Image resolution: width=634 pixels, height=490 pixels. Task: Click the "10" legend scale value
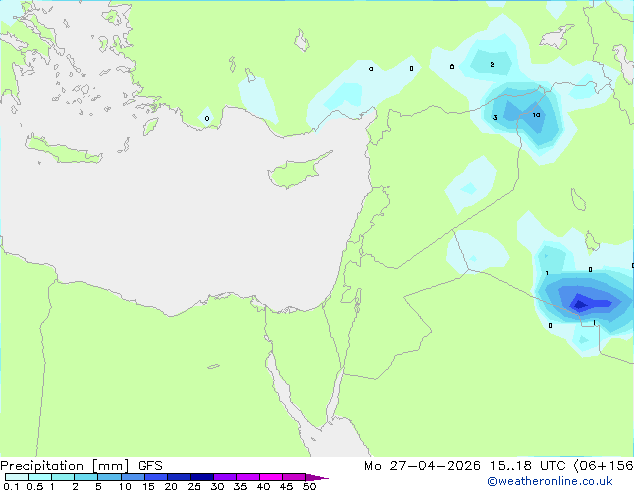point(125,486)
